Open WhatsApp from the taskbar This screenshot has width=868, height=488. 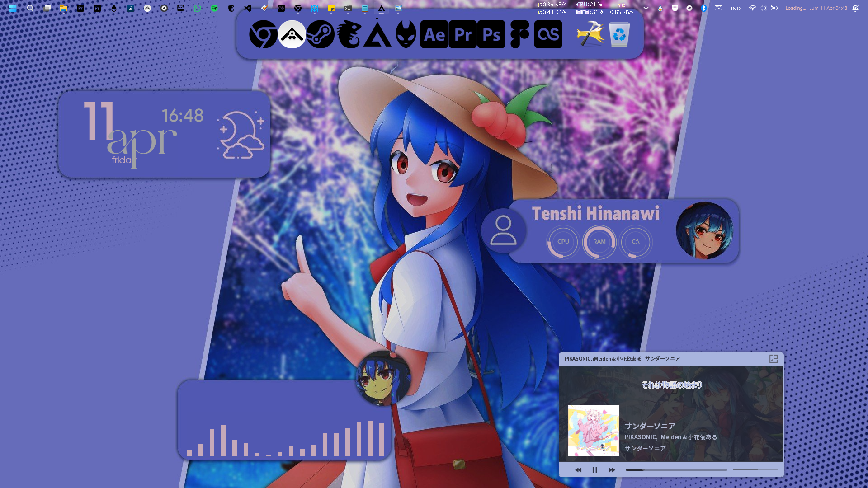[198, 8]
